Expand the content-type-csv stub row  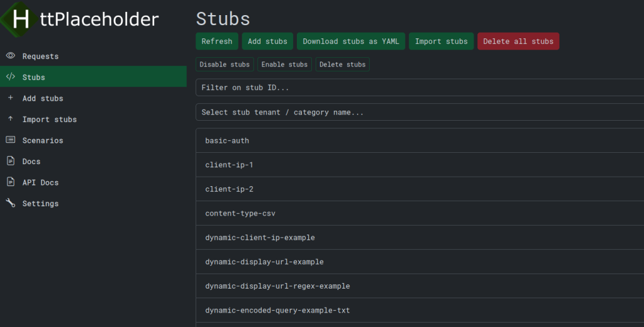pyautogui.click(x=419, y=213)
